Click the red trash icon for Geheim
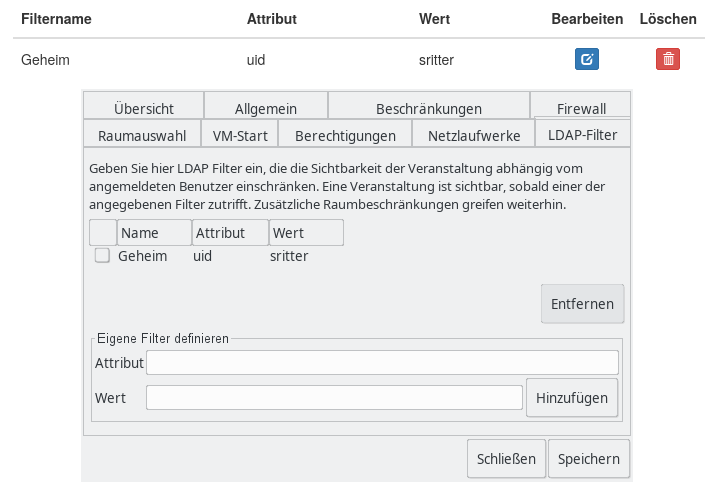This screenshot has width=718, height=482. pyautogui.click(x=668, y=59)
